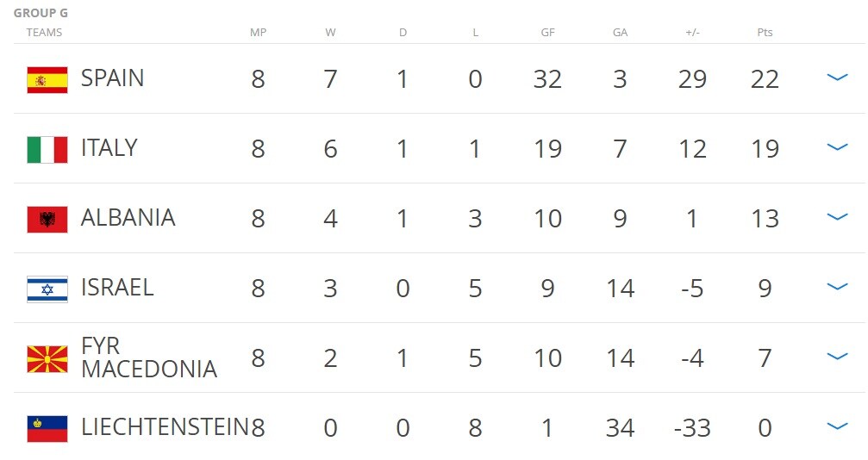Open the ALBANIA team name
Screen dimensions: 868x460
coord(128,218)
